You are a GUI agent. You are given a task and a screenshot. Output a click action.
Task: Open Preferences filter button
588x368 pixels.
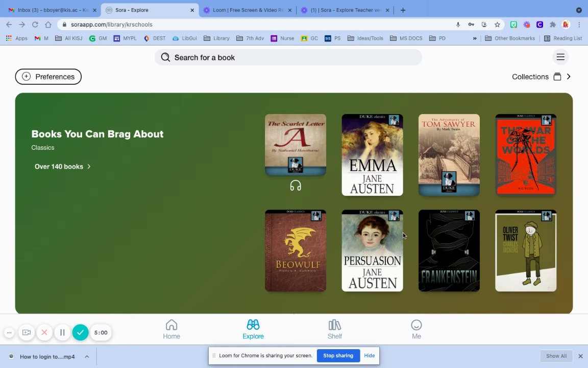click(x=48, y=77)
